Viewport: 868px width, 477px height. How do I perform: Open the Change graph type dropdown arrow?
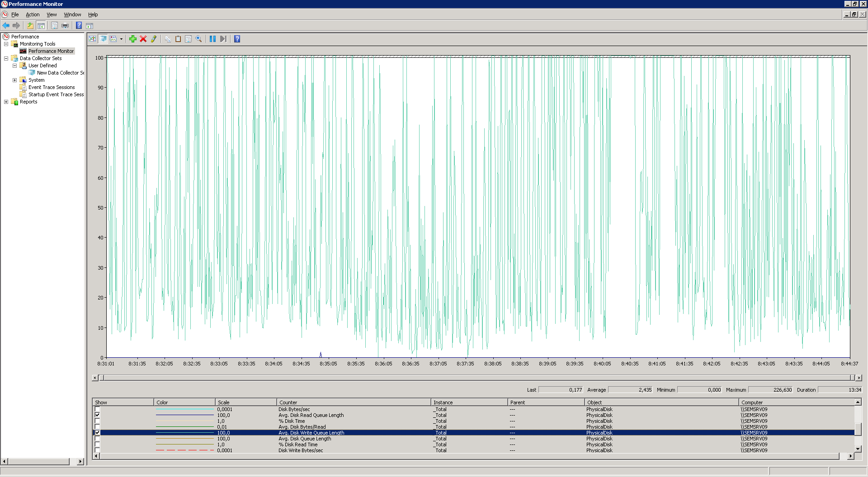pos(121,39)
